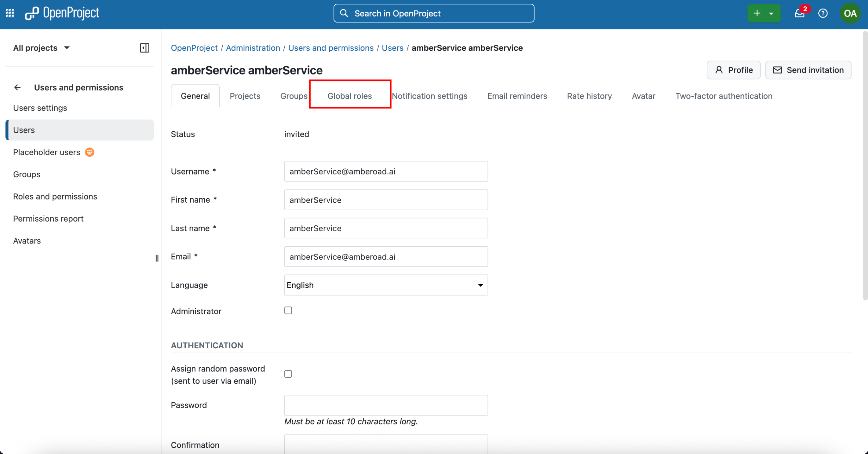Image resolution: width=868 pixels, height=454 pixels.
Task: Select Users in the sidebar
Action: [79, 130]
